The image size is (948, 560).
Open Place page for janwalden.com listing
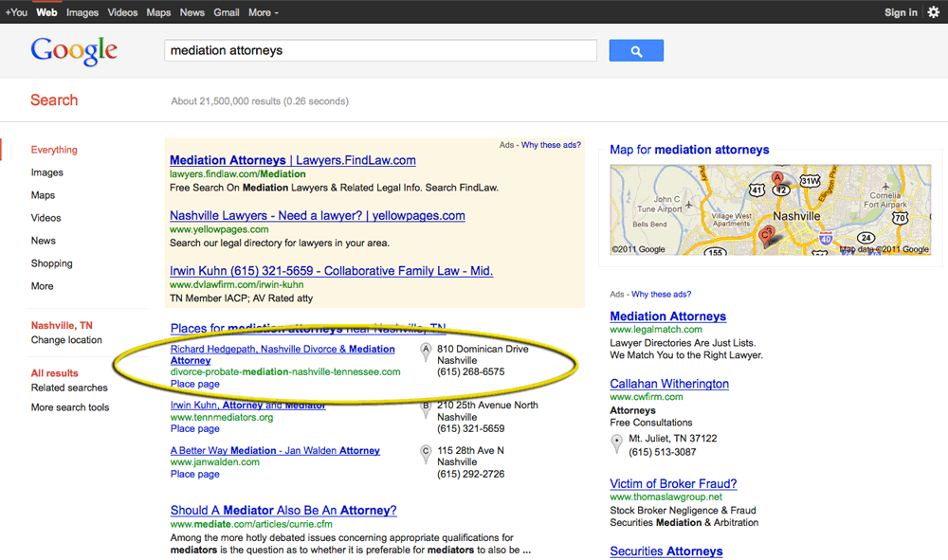(194, 474)
